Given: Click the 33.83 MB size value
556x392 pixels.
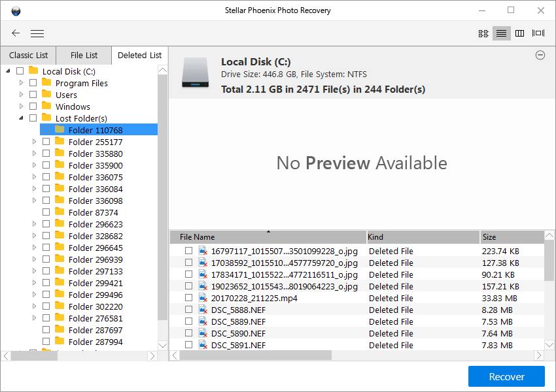Looking at the screenshot, I should coord(499,298).
